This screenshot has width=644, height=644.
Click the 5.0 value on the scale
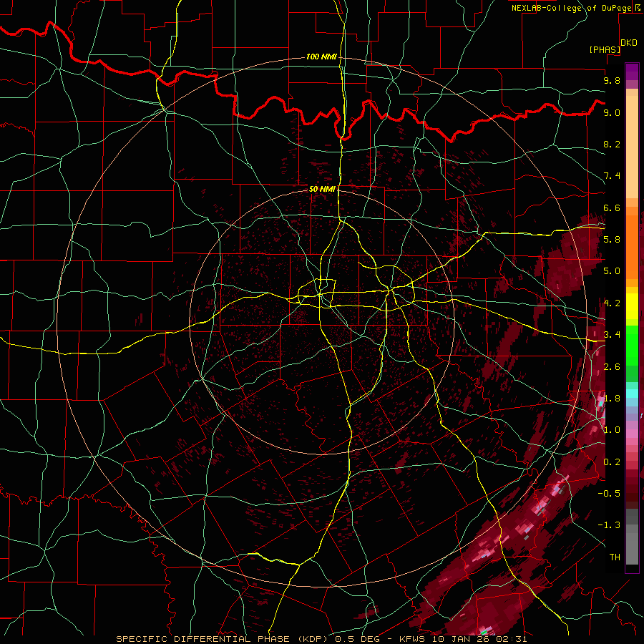(x=612, y=271)
